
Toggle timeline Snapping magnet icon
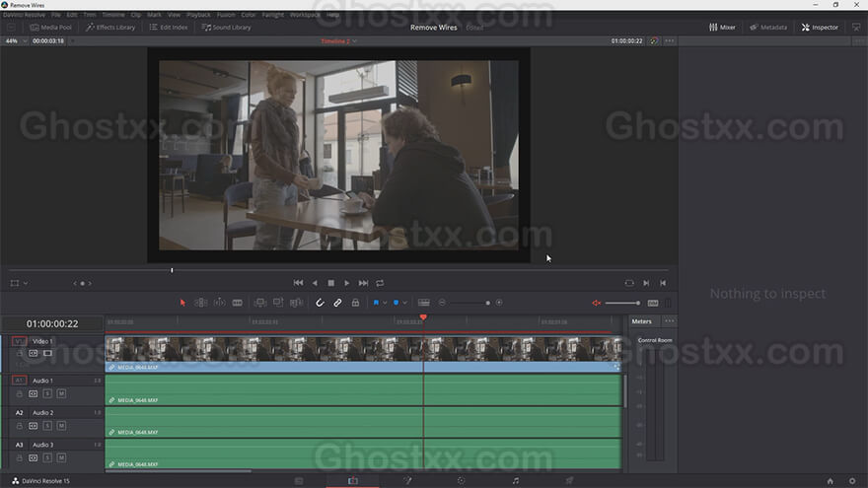(x=320, y=303)
